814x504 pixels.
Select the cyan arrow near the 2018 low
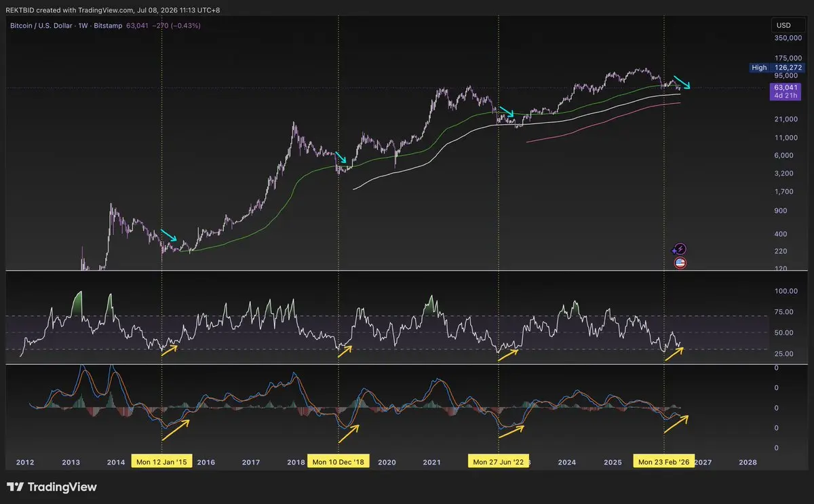(x=341, y=158)
